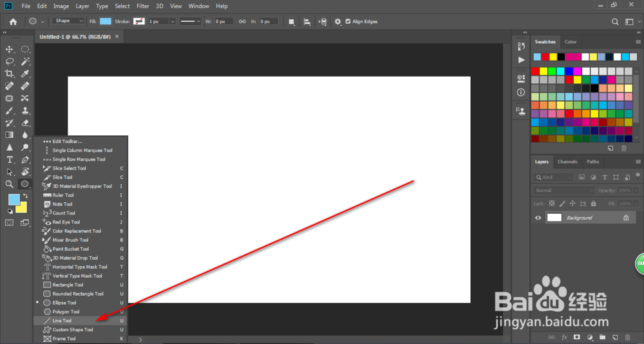Open the Actions play-button panel icon
The image size is (644, 344).
[x=521, y=60]
